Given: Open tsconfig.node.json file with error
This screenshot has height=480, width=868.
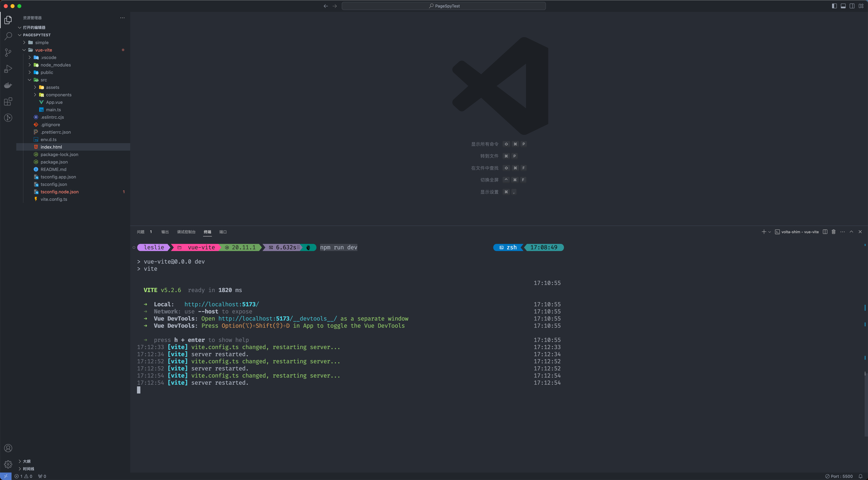Looking at the screenshot, I should 73,192.
